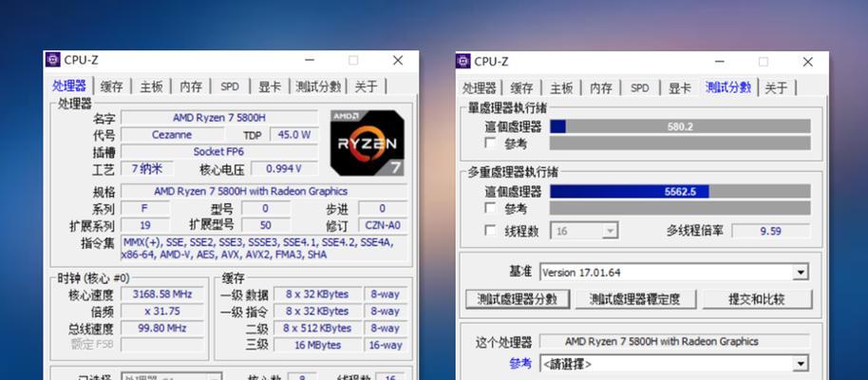Click the 多线程倍率 value 9.59
868x380 pixels.
[770, 231]
